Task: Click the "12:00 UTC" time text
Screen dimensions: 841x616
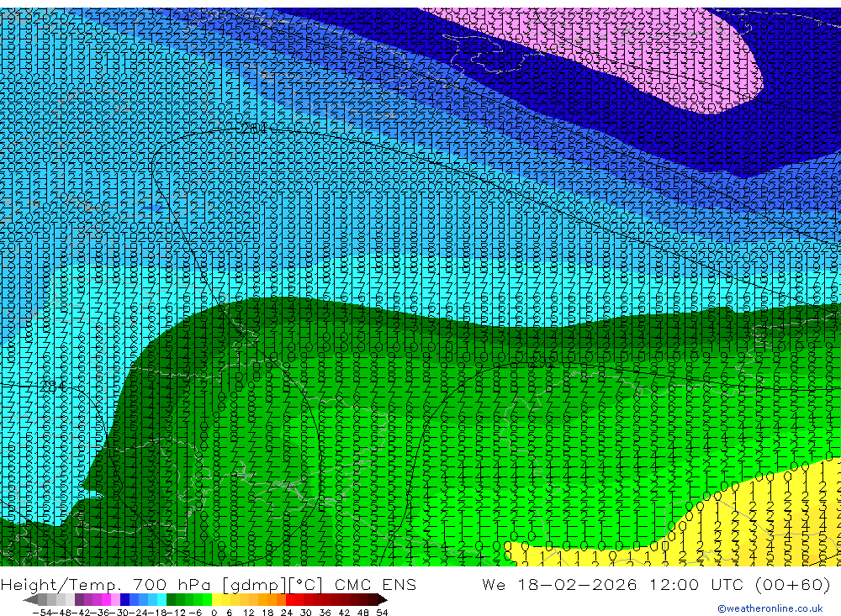Action: [696, 585]
